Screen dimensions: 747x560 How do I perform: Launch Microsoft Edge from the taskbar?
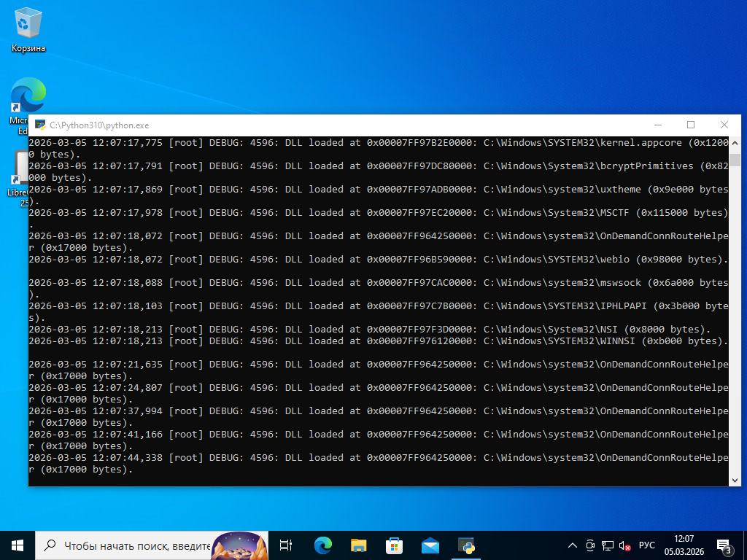pyautogui.click(x=322, y=545)
